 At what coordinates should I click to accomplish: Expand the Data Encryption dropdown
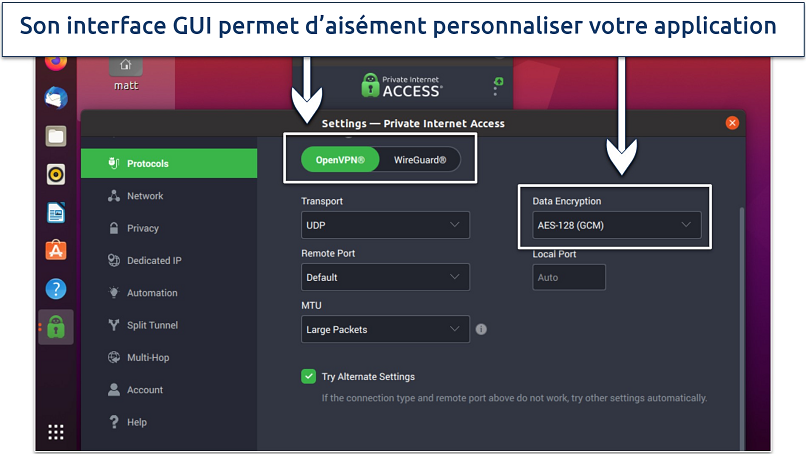click(616, 225)
